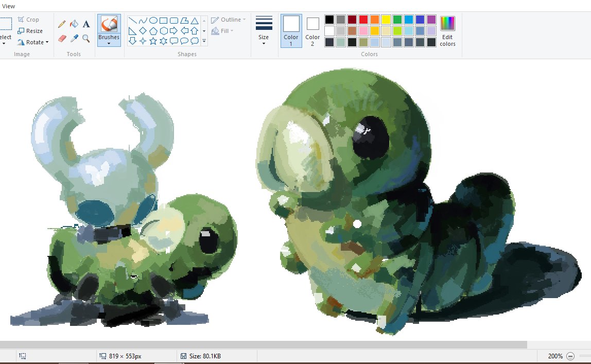Choose the Oval shape
Image resolution: width=591 pixels, height=364 pixels.
[x=153, y=21]
